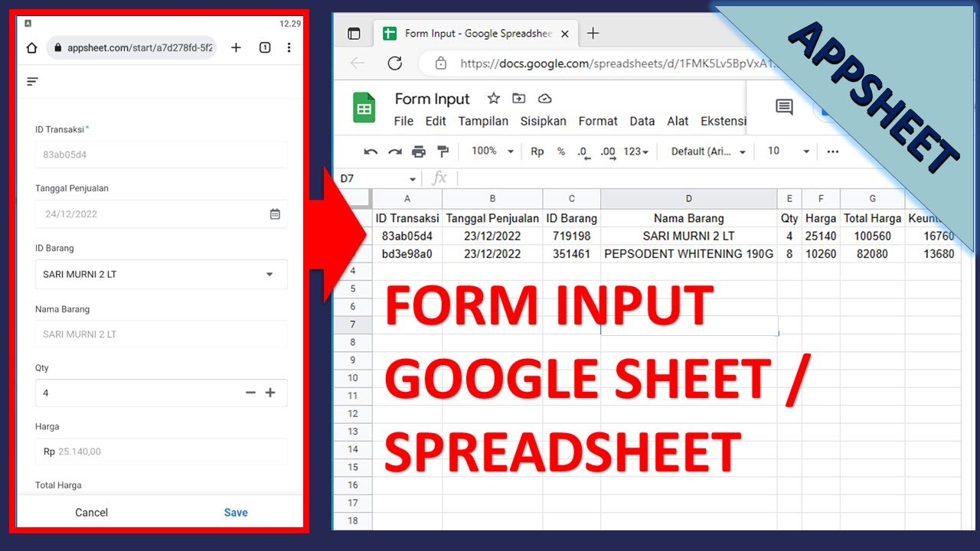Click the Harga field Rp 25.140,00

click(162, 452)
